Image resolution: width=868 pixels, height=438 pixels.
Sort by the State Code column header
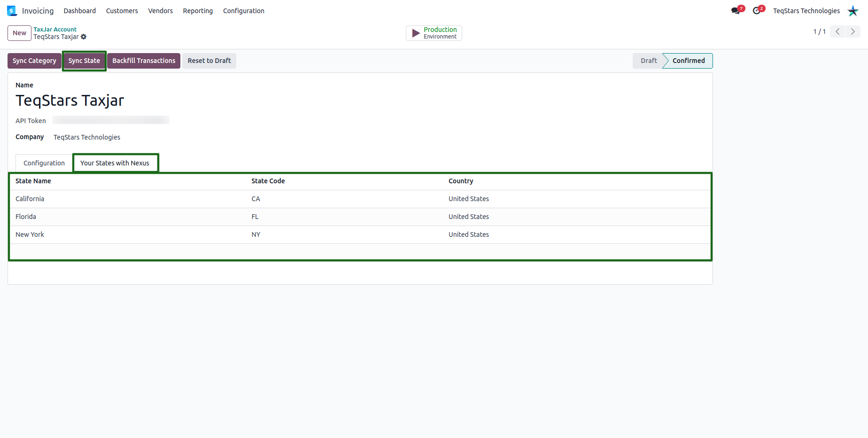pyautogui.click(x=268, y=181)
